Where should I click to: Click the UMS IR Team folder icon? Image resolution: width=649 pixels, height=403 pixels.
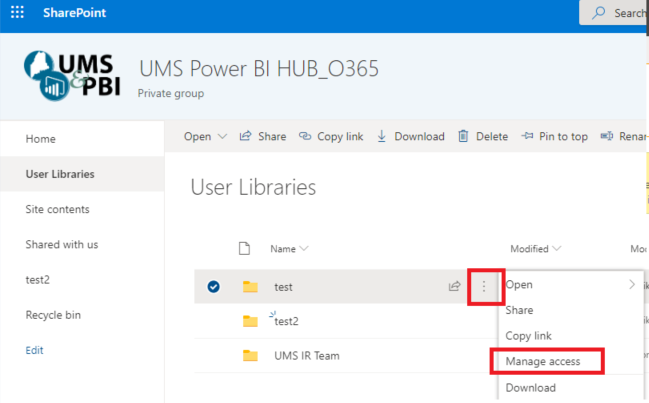(250, 356)
